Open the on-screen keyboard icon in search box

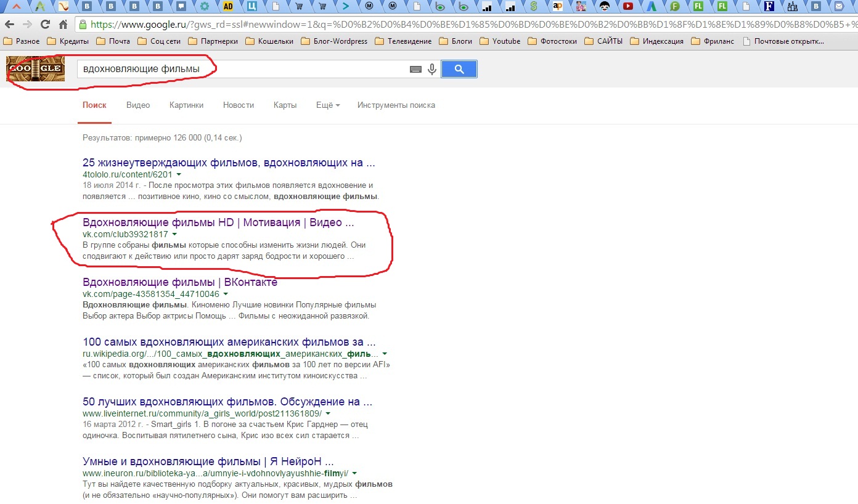click(x=416, y=69)
